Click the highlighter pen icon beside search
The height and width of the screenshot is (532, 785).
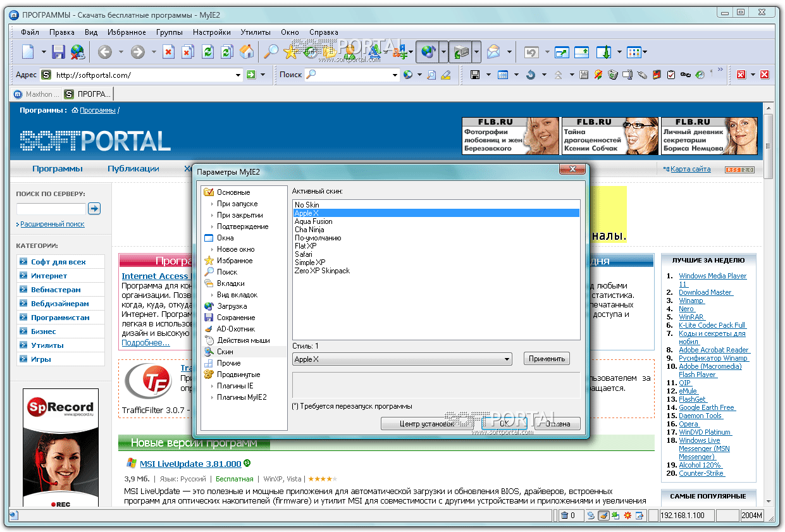click(x=446, y=75)
